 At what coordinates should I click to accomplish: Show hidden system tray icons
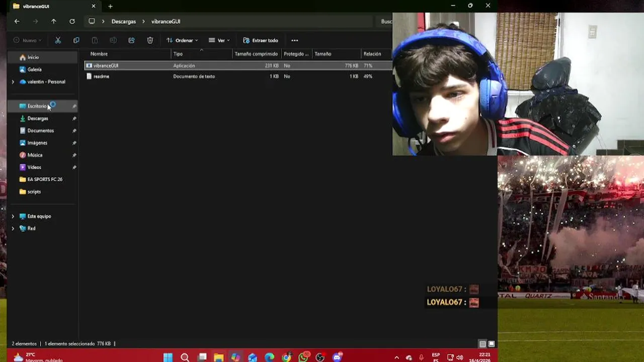click(396, 357)
